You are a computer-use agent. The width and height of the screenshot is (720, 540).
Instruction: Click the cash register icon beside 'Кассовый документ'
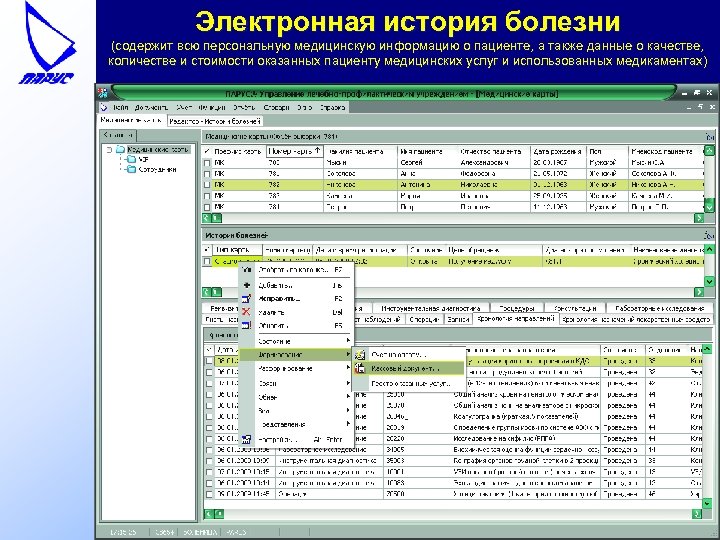coord(360,368)
